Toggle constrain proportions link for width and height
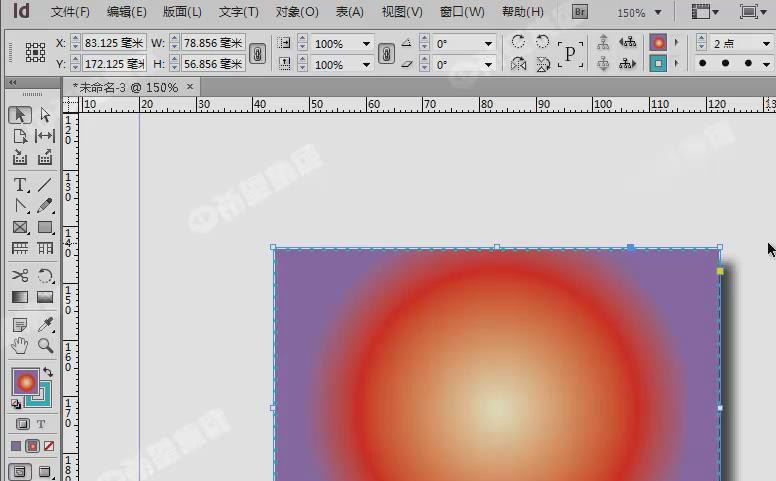The image size is (776, 481). pos(257,53)
